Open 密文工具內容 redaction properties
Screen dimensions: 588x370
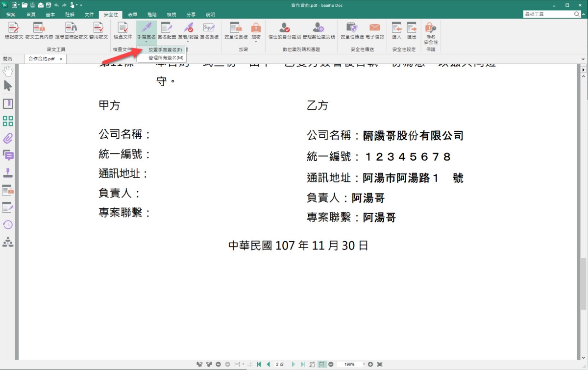pyautogui.click(x=39, y=30)
